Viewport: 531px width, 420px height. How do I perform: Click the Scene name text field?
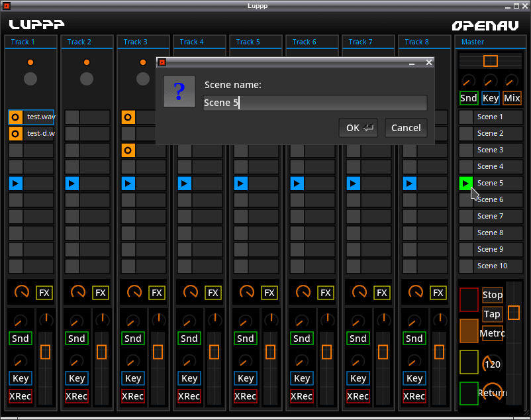coord(315,103)
